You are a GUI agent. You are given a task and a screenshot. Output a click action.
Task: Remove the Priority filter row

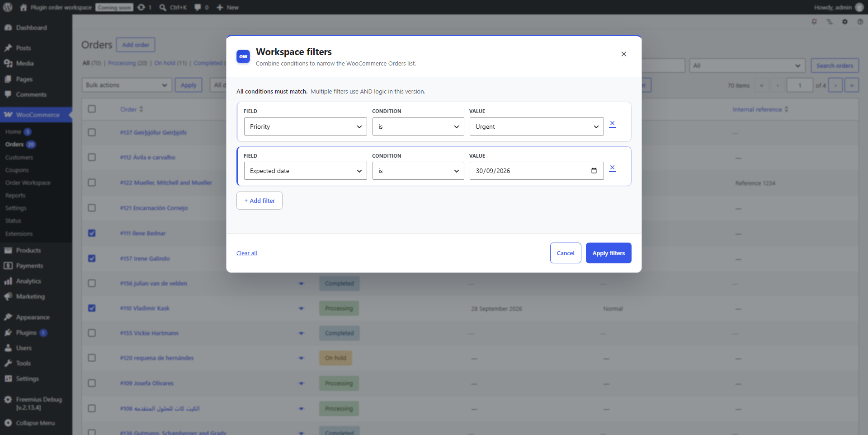pyautogui.click(x=612, y=124)
